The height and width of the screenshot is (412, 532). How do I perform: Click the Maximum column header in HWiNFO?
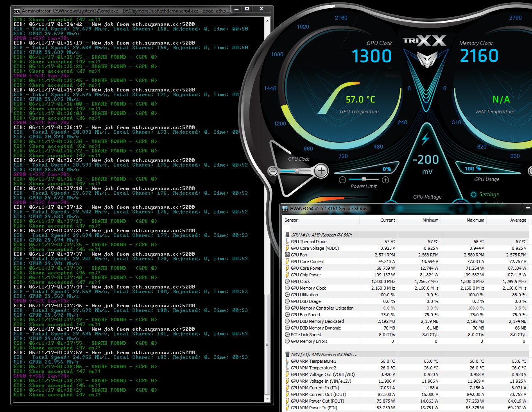coord(464,220)
